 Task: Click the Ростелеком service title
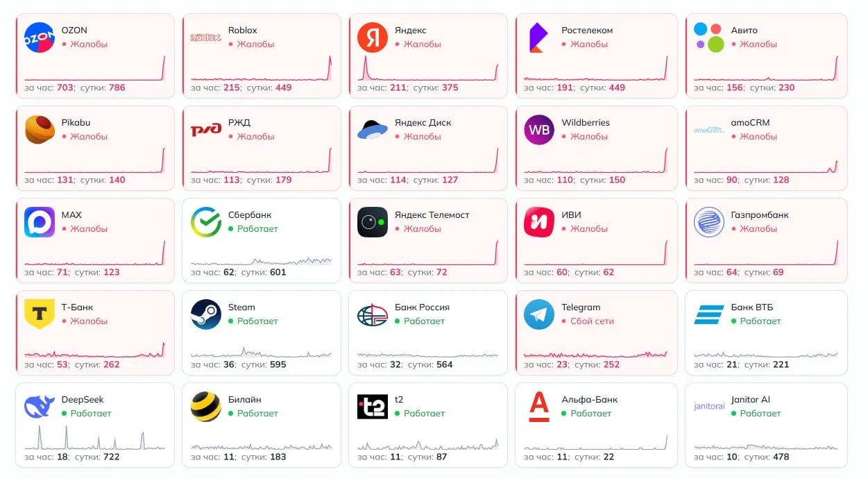click(x=587, y=31)
